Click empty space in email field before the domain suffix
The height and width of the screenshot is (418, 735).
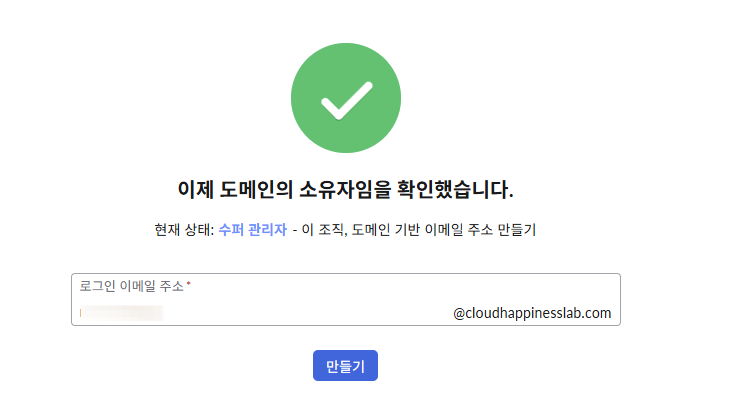click(x=305, y=313)
